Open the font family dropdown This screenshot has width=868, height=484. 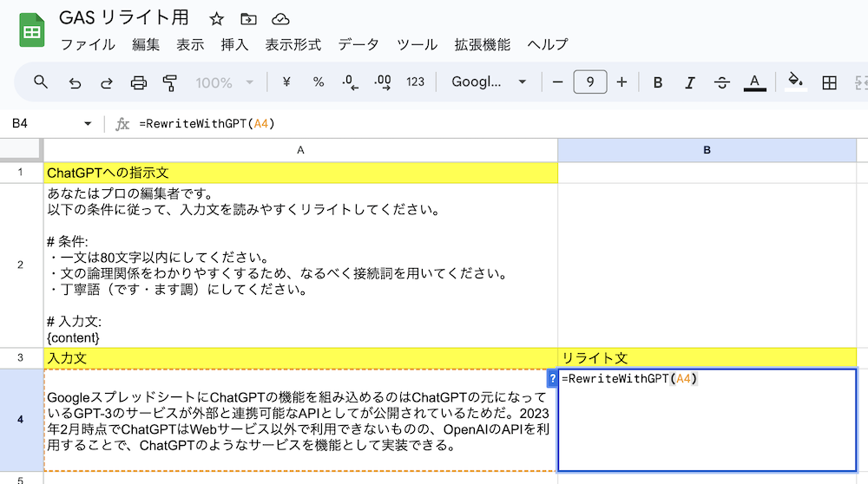point(488,82)
